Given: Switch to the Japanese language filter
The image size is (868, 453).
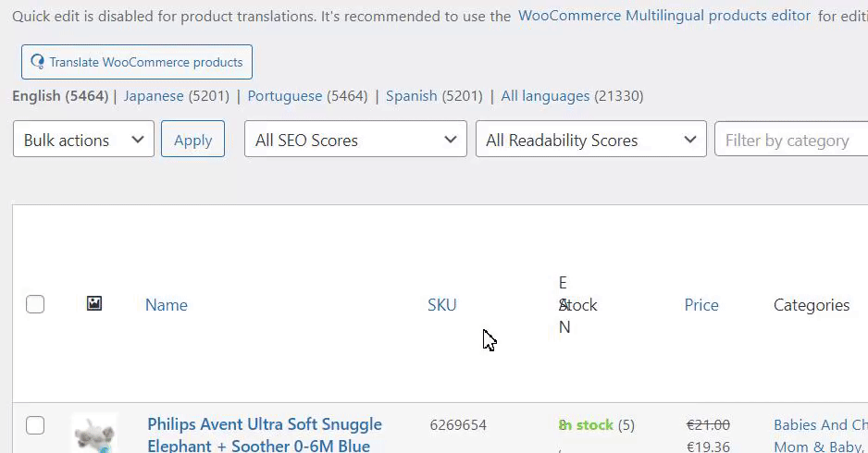Looking at the screenshot, I should pyautogui.click(x=154, y=96).
